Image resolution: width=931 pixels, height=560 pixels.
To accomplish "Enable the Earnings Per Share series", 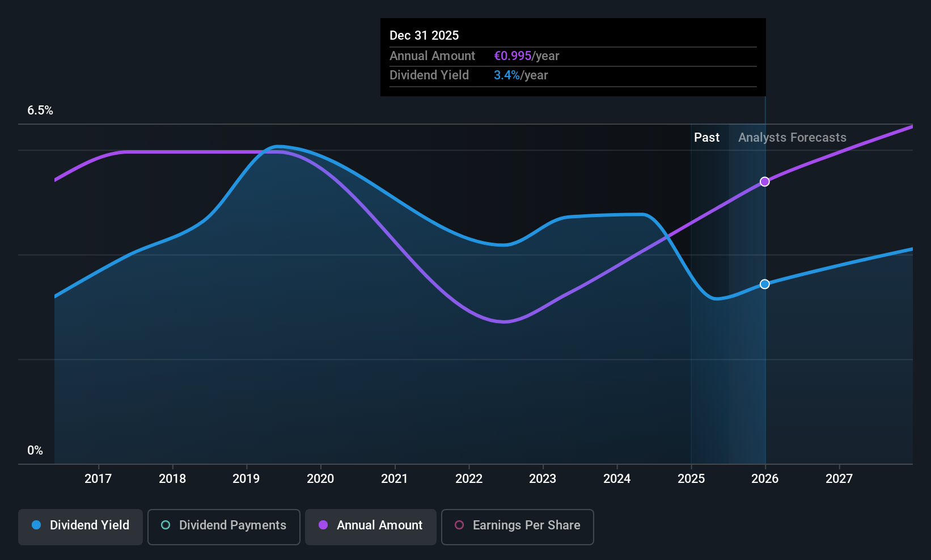I will 518,527.
